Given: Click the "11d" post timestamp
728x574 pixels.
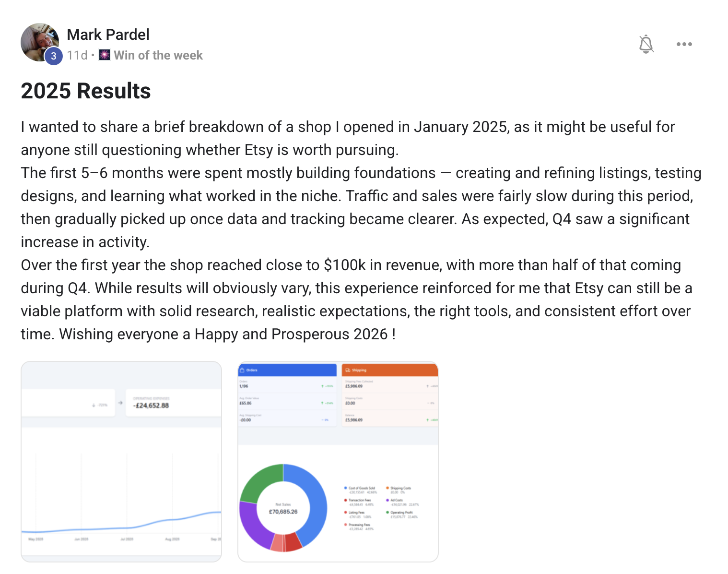Looking at the screenshot, I should tap(77, 55).
